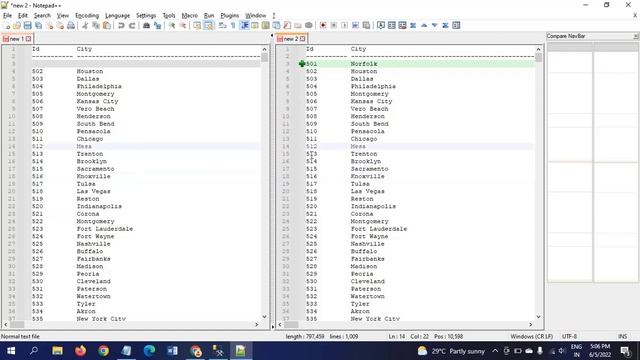Save the current recorded macro icon
Screen dimensions: 640x360
366,25
